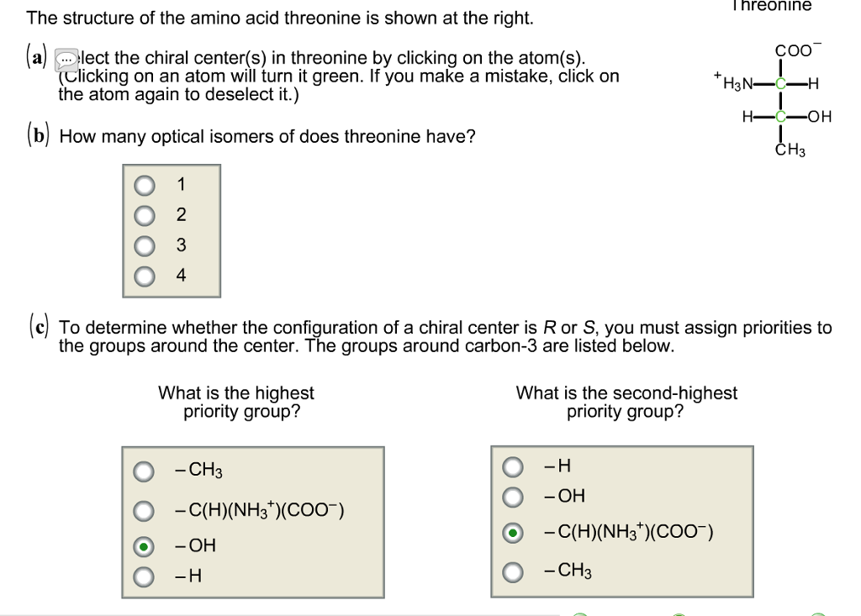
Task: Open the hint speech bubble for part (a)
Action: tap(66, 59)
